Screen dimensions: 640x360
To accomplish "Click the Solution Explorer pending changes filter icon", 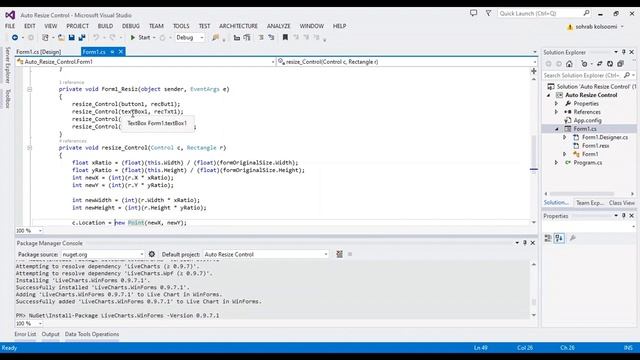I will click(584, 64).
